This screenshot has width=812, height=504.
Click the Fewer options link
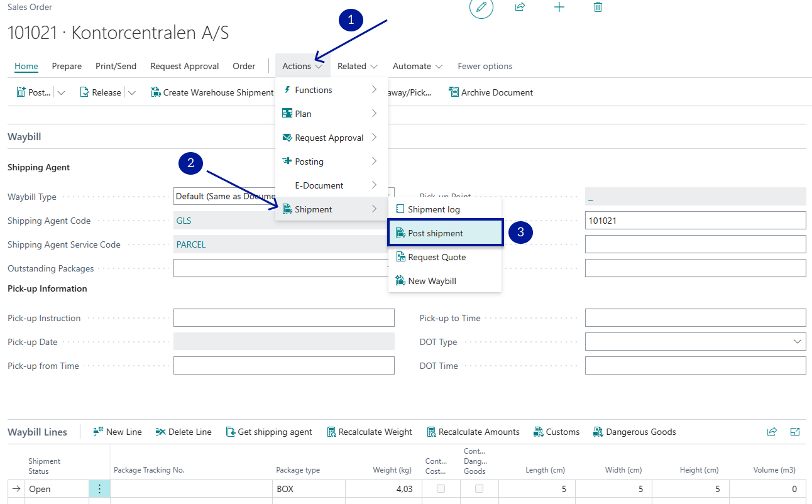pos(485,66)
